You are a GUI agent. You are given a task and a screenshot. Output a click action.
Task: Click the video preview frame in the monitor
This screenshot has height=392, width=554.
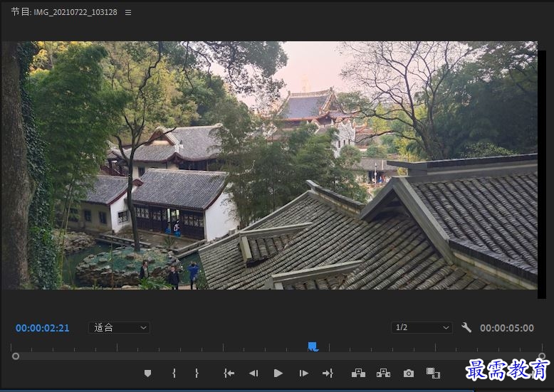pyautogui.click(x=270, y=165)
